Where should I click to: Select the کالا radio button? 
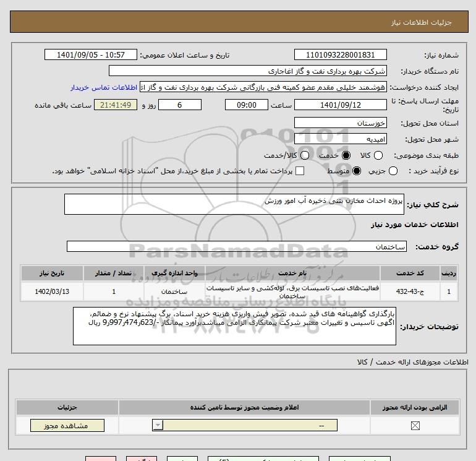378,155
